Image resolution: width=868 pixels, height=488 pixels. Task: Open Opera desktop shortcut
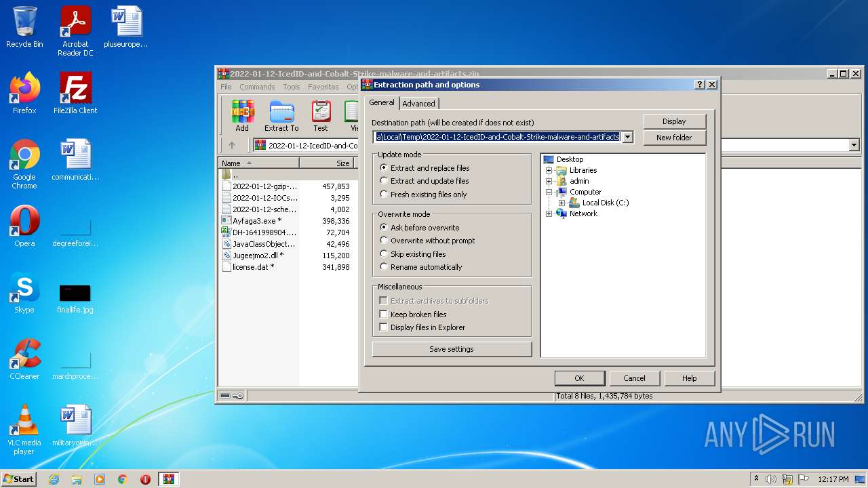pyautogui.click(x=24, y=226)
